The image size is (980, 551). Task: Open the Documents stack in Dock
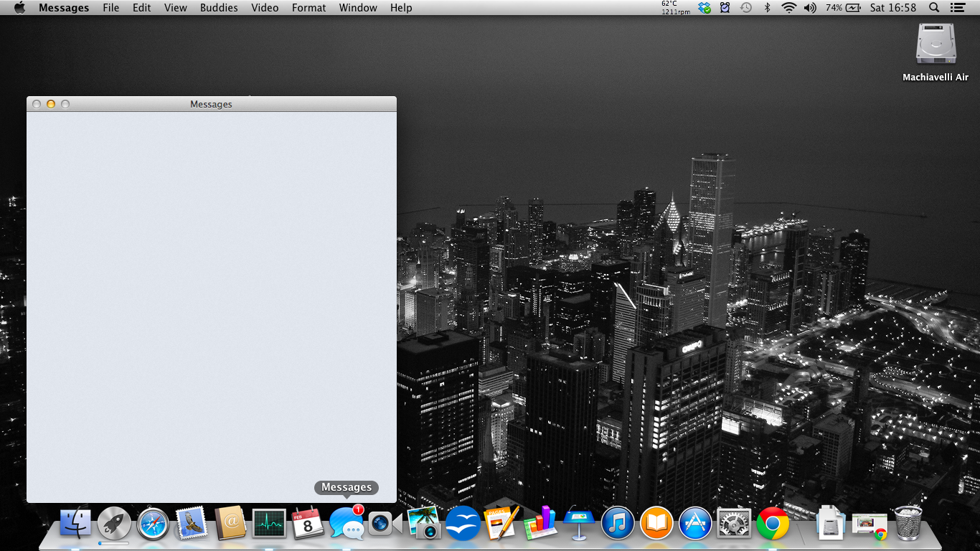coord(830,523)
